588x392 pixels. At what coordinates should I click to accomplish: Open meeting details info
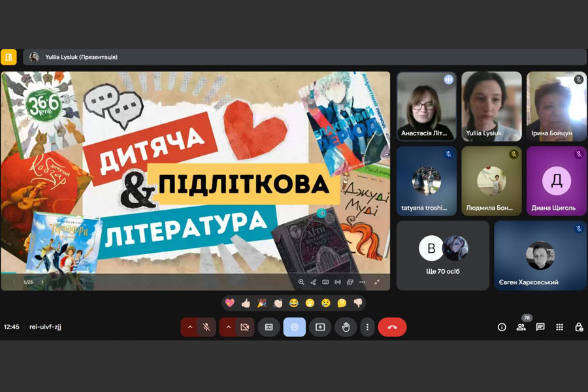[502, 327]
